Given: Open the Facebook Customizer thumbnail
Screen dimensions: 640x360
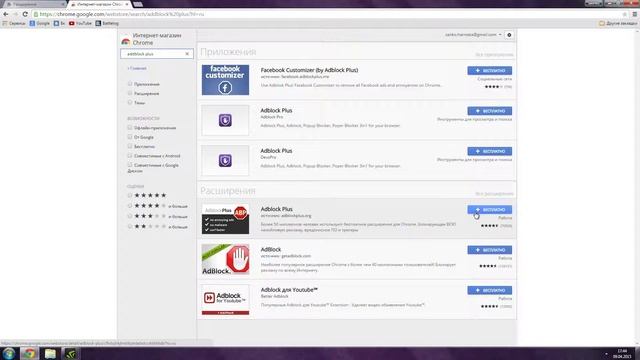Looking at the screenshot, I should click(x=225, y=80).
